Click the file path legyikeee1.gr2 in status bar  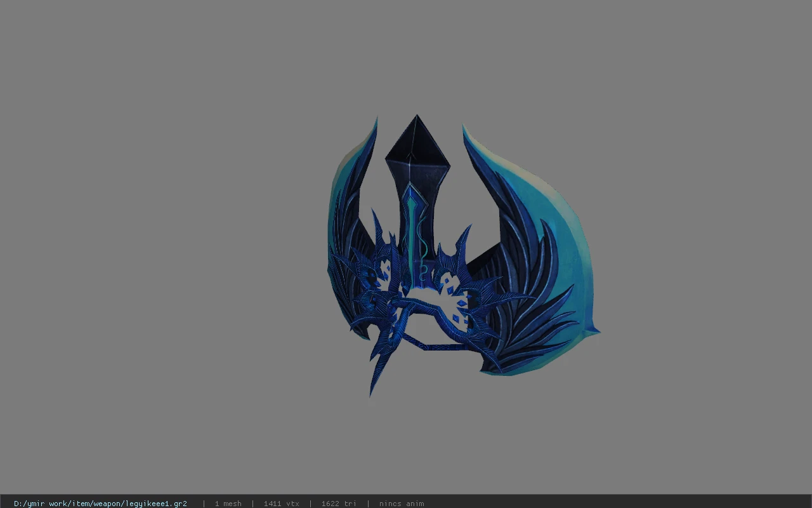tap(100, 504)
